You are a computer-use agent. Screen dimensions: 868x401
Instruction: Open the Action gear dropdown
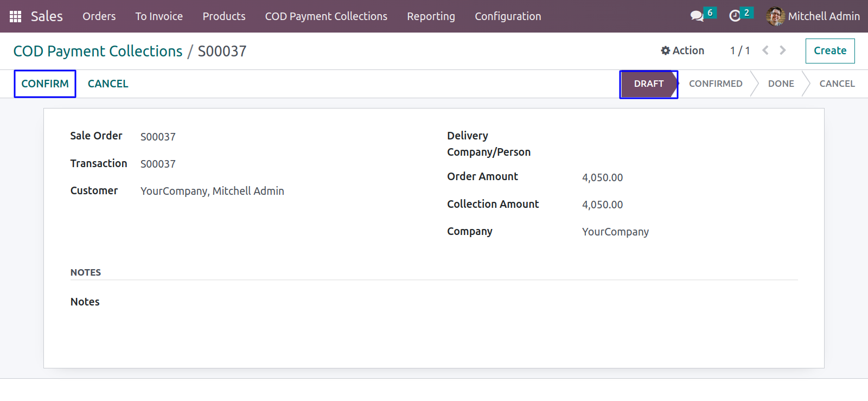tap(682, 50)
